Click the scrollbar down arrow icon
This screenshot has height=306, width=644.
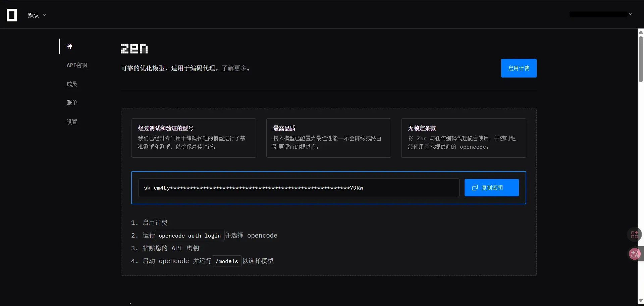click(x=641, y=300)
